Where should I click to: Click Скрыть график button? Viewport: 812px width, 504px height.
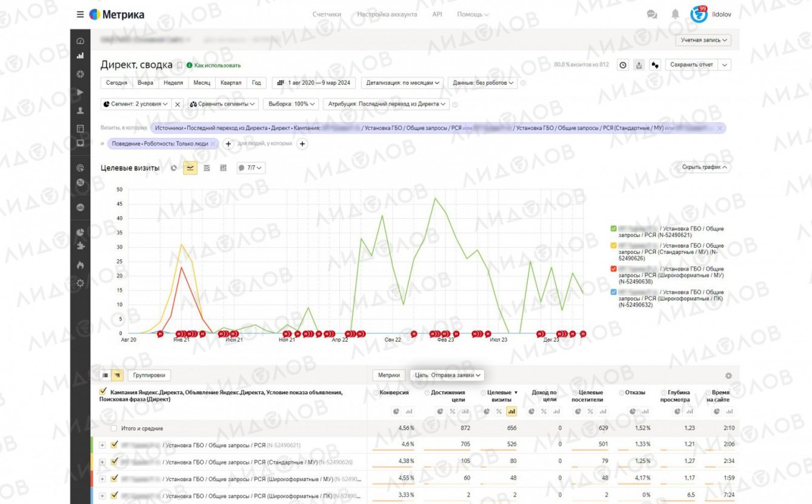(x=704, y=167)
